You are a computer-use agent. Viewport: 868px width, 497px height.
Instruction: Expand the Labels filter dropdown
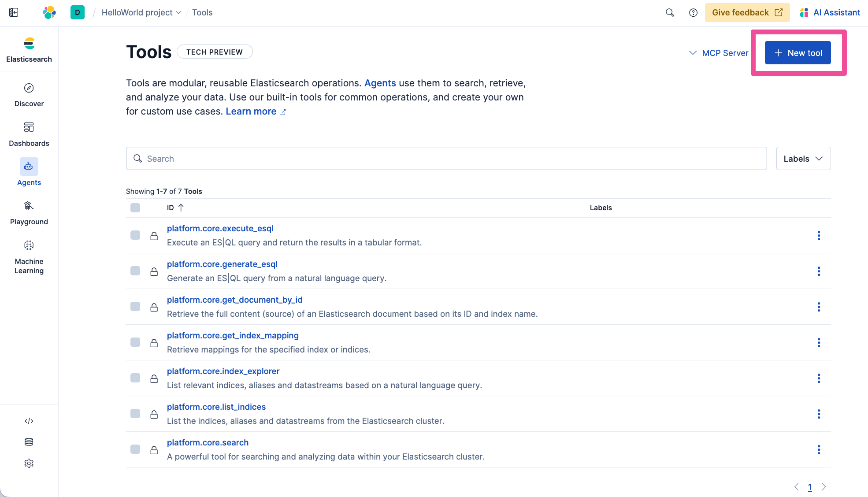tap(803, 158)
